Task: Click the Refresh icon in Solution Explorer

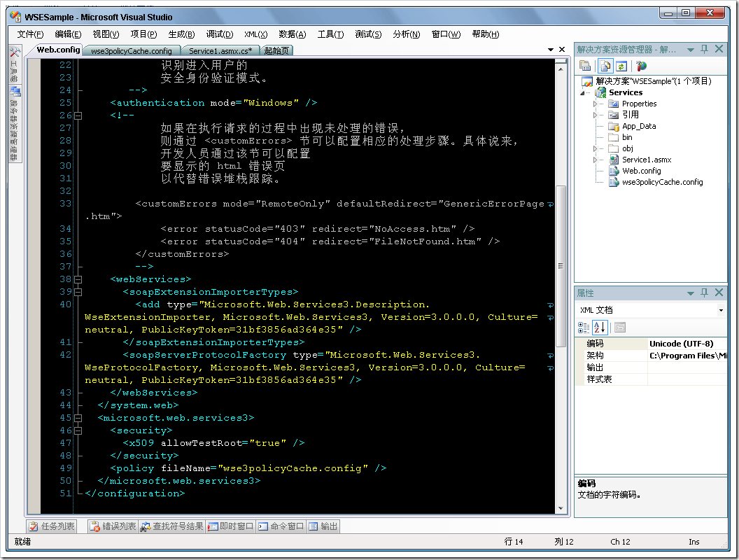Action: [621, 66]
